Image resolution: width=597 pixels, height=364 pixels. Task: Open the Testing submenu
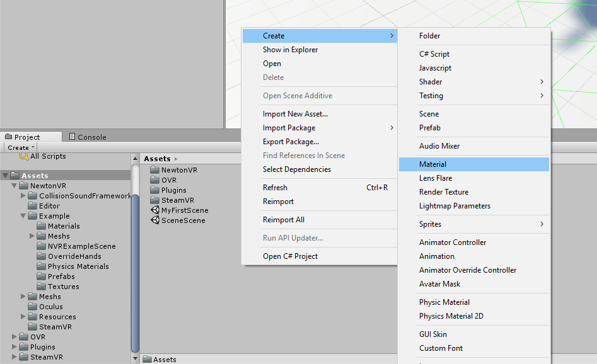click(474, 96)
